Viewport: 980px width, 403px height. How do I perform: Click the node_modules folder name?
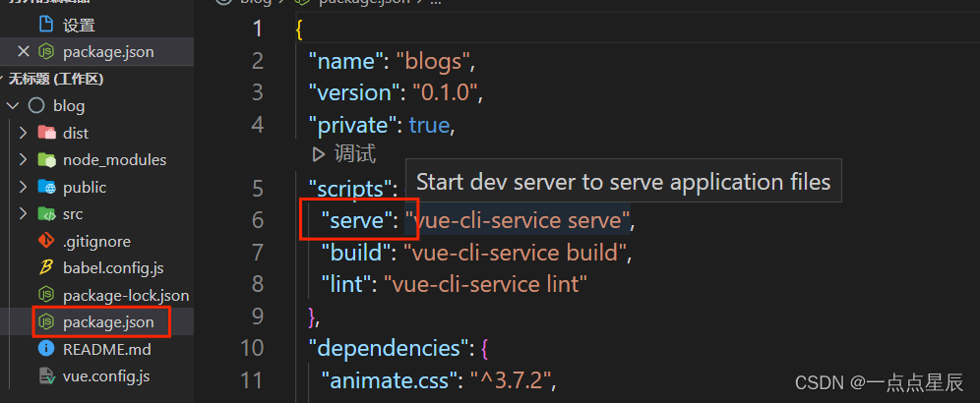pos(115,160)
